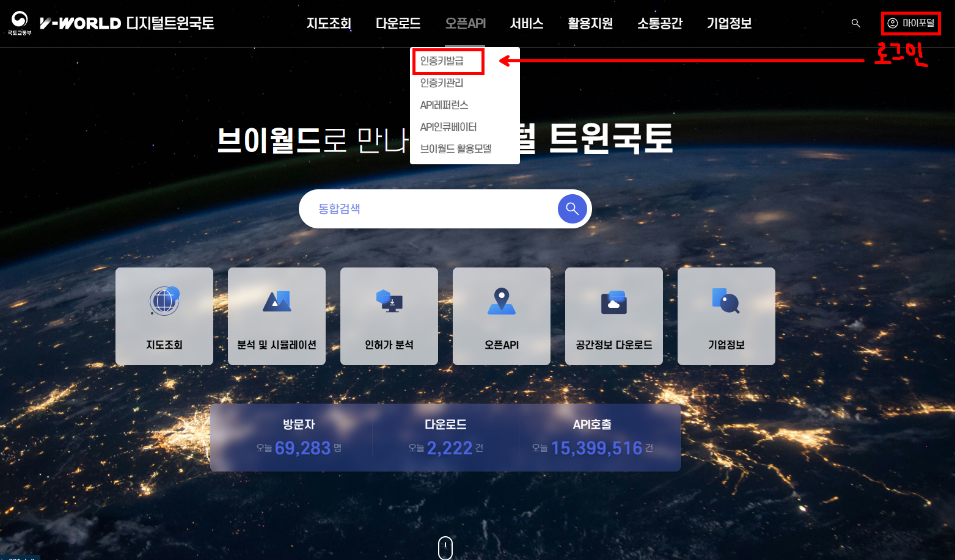Click the 다운로드 count 2,222
Viewport: 955px width, 560px height.
pos(450,448)
